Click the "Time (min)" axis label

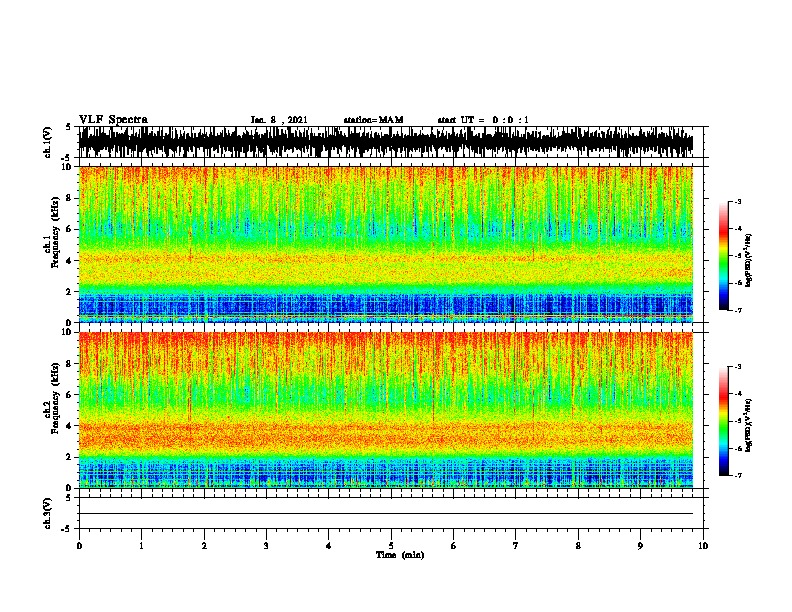click(400, 555)
